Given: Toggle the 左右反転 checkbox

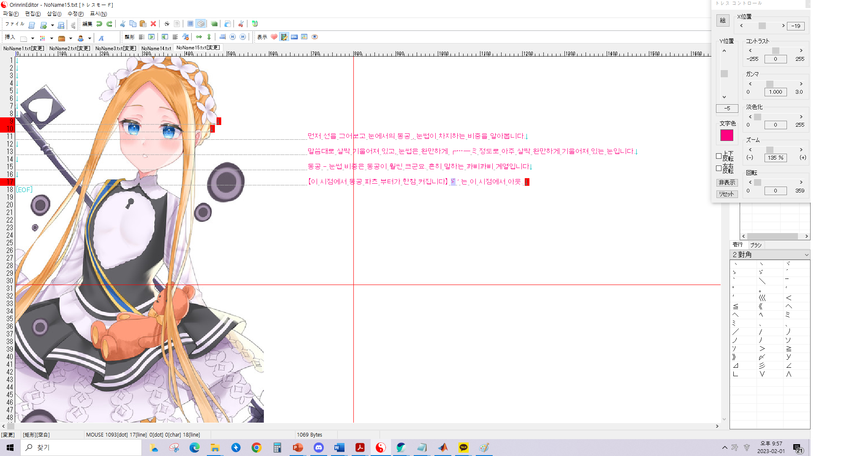Looking at the screenshot, I should coord(719,168).
